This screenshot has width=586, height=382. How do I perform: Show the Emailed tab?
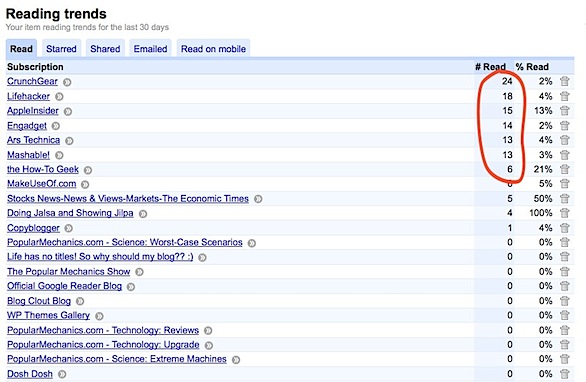click(151, 49)
